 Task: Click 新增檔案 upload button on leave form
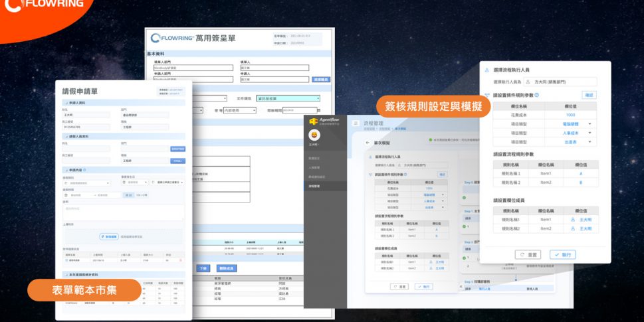point(109,236)
